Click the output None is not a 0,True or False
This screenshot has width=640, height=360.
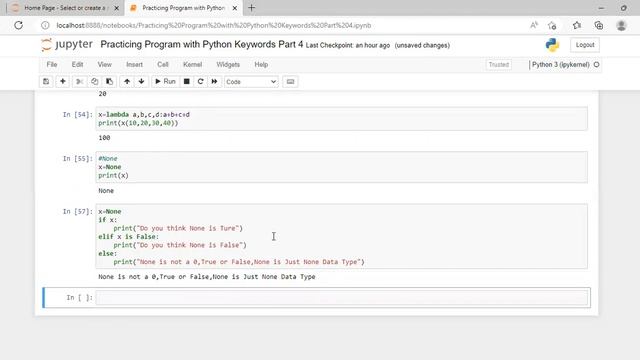(x=207, y=277)
